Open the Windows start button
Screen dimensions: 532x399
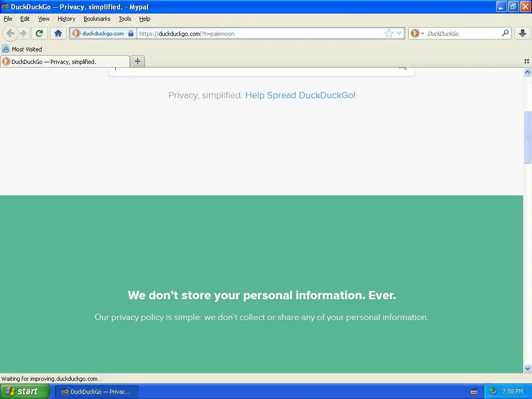pos(25,392)
